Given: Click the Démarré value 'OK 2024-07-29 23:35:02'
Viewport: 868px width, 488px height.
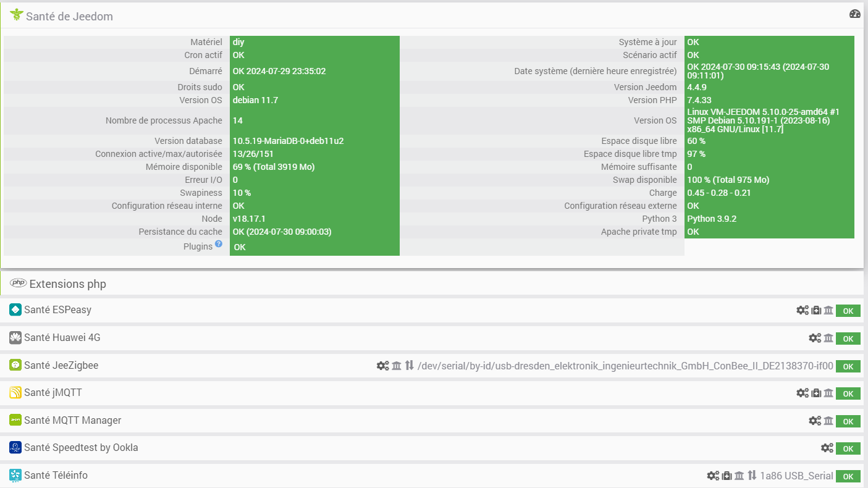Looking at the screenshot, I should coord(279,71).
